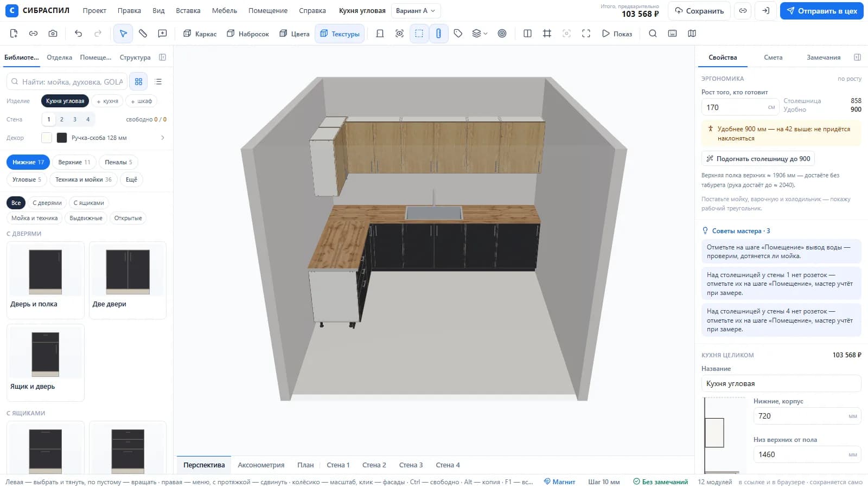
Task: Select the dark decor color swatch
Action: (62, 138)
